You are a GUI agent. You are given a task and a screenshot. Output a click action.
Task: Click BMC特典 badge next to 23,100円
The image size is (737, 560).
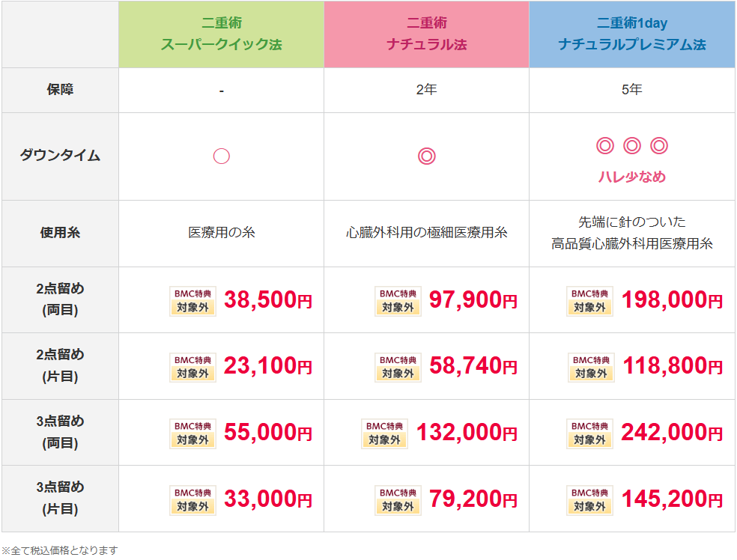pos(192,367)
